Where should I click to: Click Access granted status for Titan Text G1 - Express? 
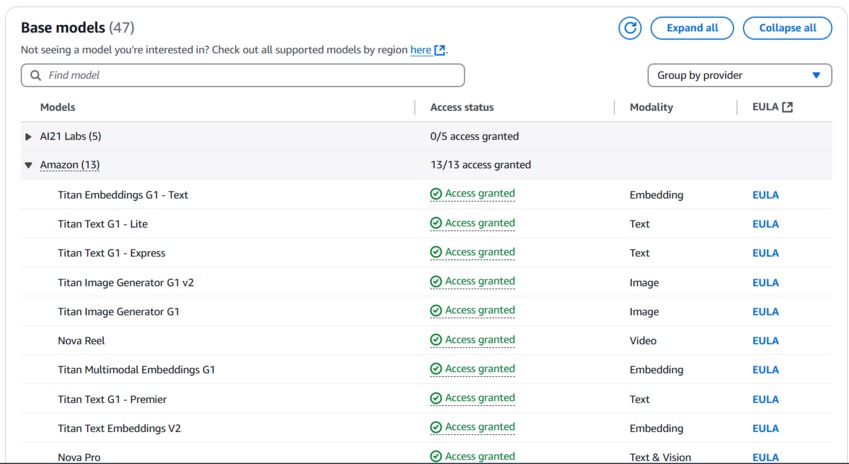[x=479, y=253]
